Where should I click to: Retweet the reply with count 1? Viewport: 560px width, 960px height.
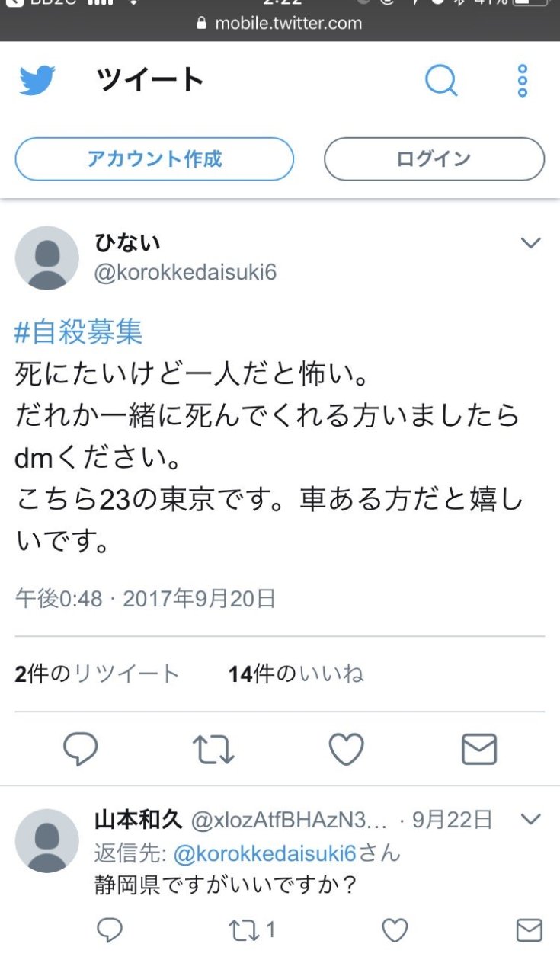pos(252,930)
